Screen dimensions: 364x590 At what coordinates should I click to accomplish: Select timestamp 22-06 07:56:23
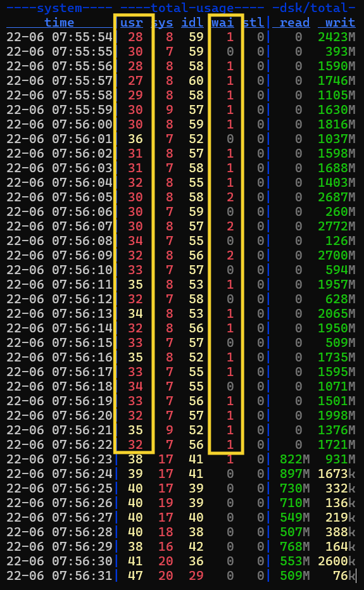(x=60, y=459)
